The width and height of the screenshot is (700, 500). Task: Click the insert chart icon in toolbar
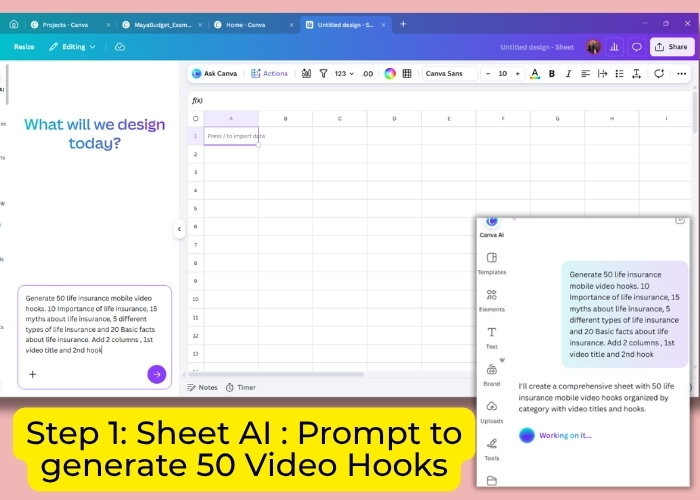(x=306, y=74)
